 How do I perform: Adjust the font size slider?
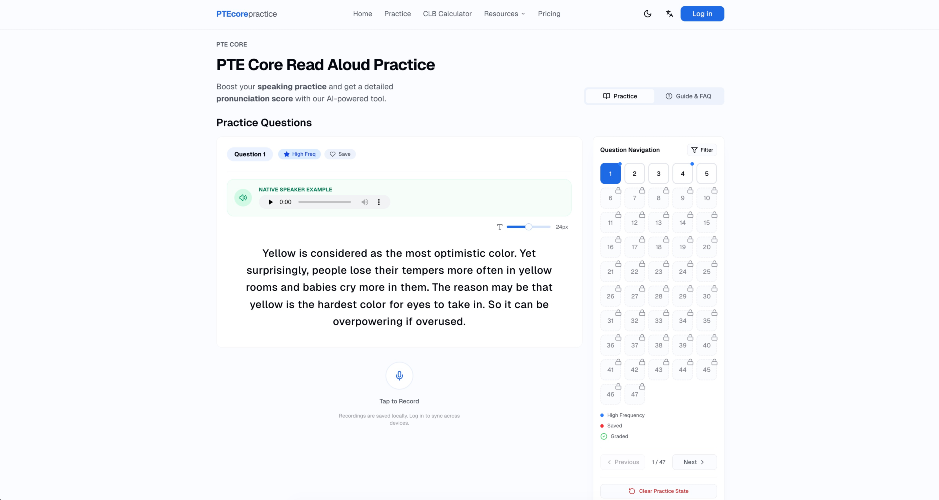[x=527, y=227]
